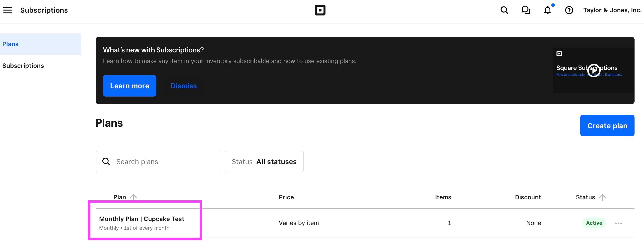Sort plans by Plan name arrow
The height and width of the screenshot is (242, 644).
[x=133, y=197]
